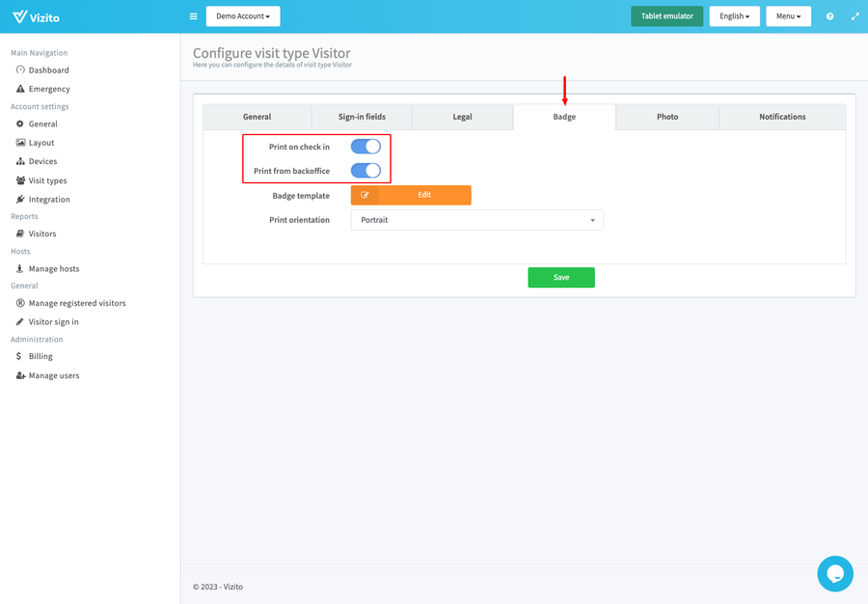Screen dimensions: 868x604
Task: Switch to the Notifications tab
Action: 782,117
